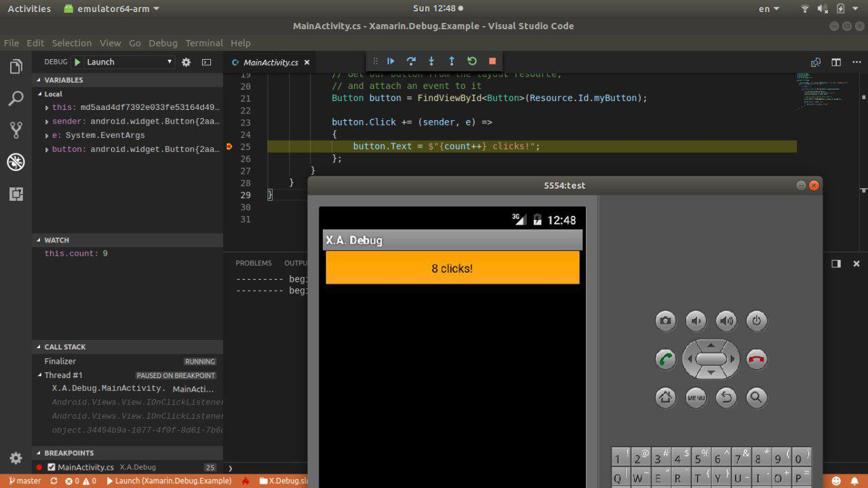
Task: Synchronize changes icon in status bar
Action: point(54,481)
